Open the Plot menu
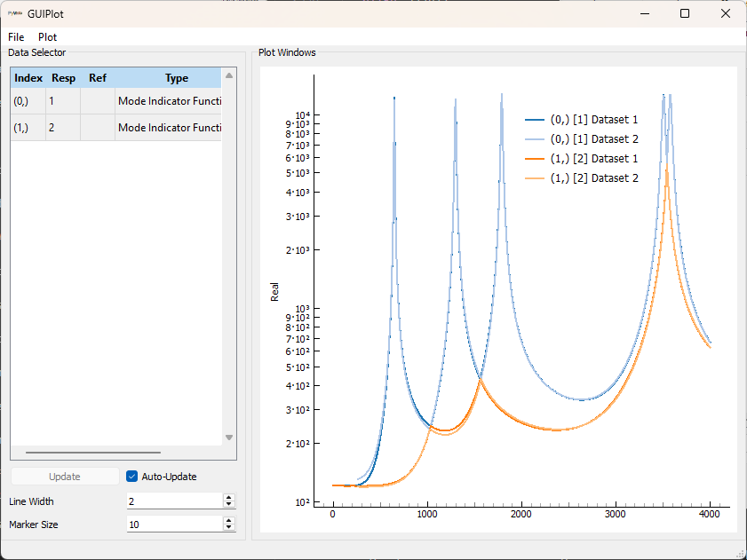Screen dimensions: 747x560 point(47,36)
